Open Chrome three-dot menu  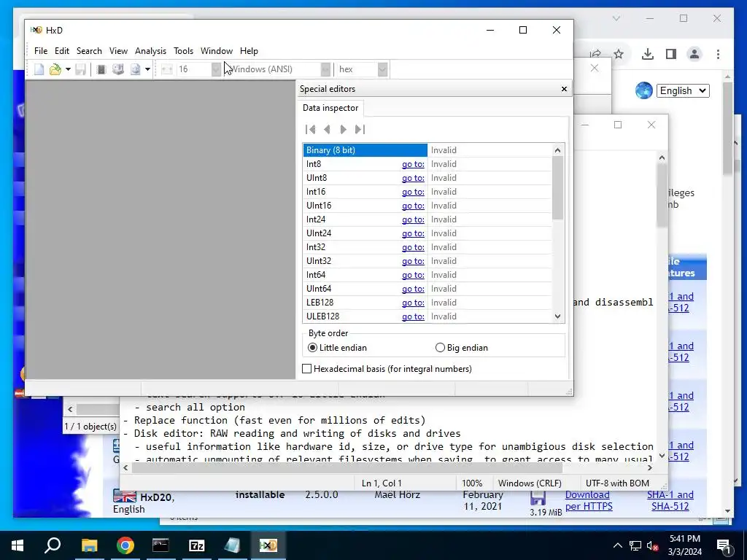tap(718, 54)
